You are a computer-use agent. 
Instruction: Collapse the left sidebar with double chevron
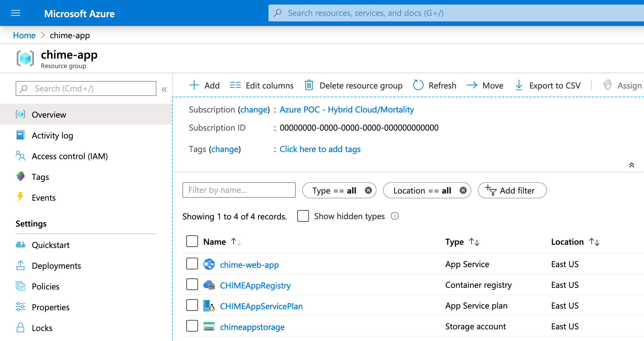[x=164, y=89]
